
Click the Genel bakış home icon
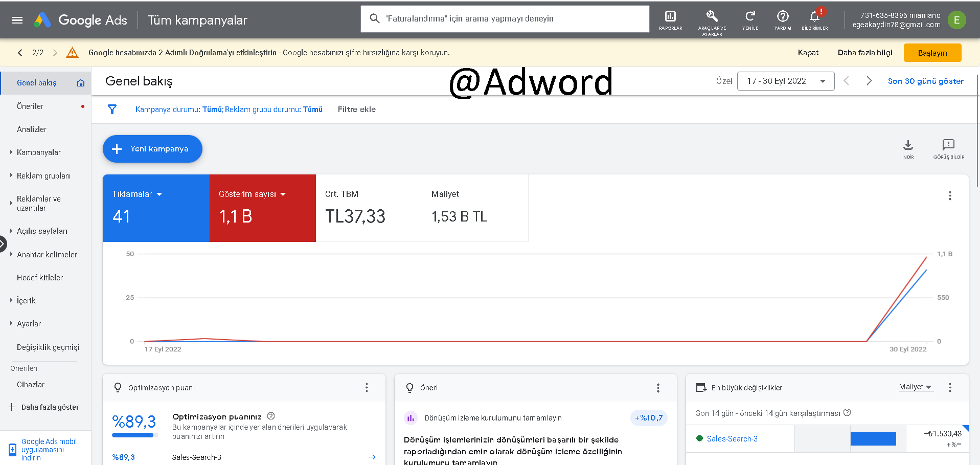[x=81, y=83]
